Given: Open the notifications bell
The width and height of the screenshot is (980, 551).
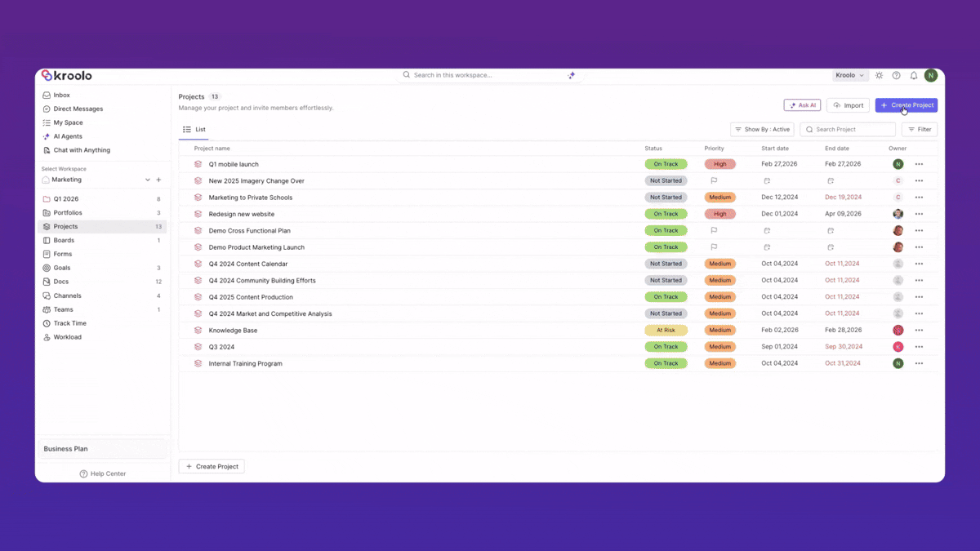Looking at the screenshot, I should pos(914,75).
